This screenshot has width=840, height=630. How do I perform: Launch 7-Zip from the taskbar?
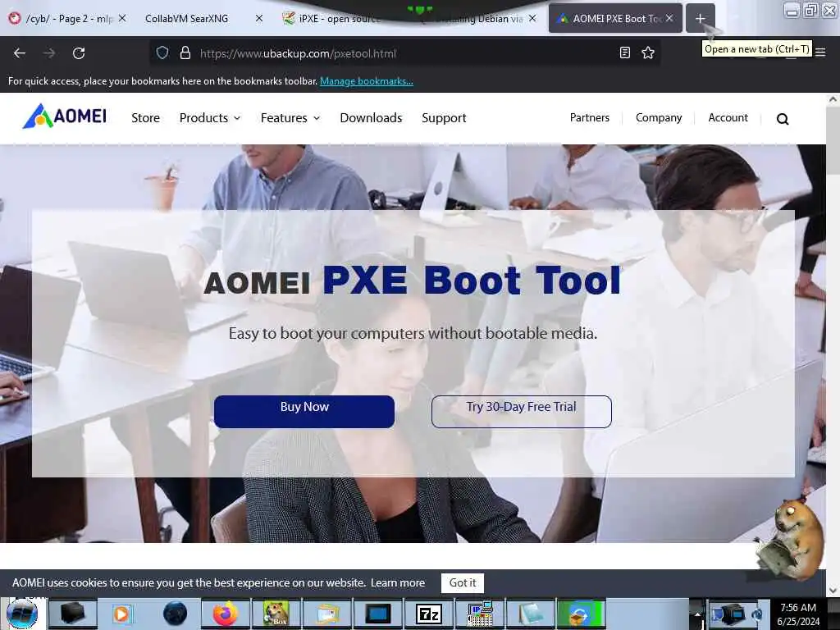point(428,614)
